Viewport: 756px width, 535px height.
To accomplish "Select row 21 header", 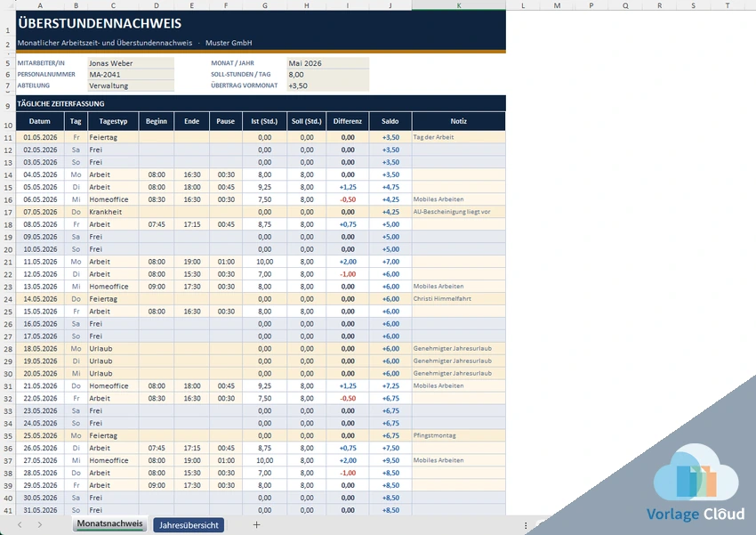I will (8, 262).
